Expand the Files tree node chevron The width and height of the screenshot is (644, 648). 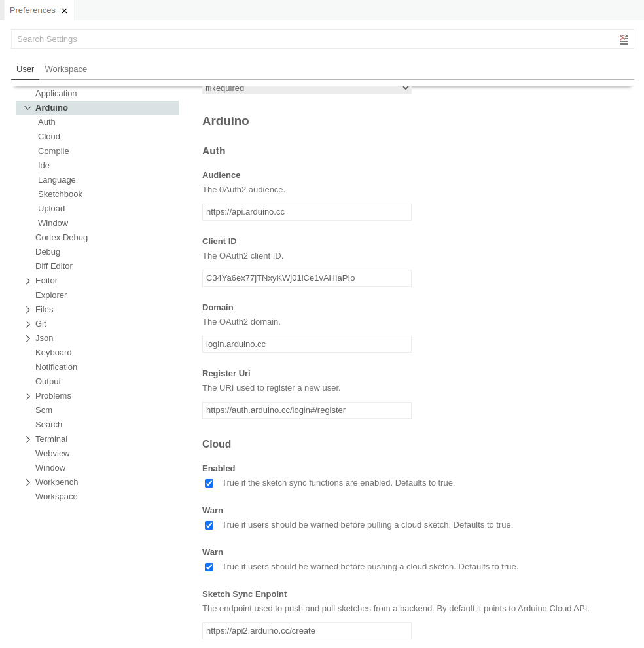[27, 310]
